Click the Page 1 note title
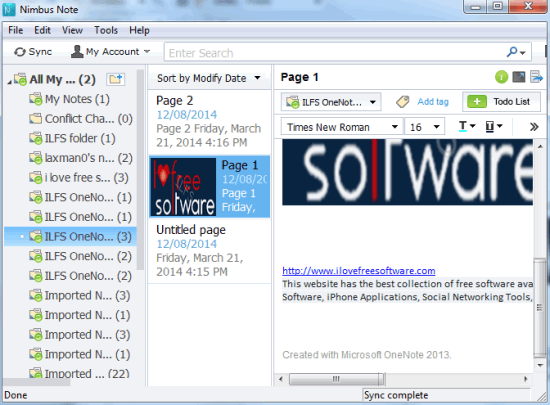Screen dimensions: 550x405 [240, 165]
